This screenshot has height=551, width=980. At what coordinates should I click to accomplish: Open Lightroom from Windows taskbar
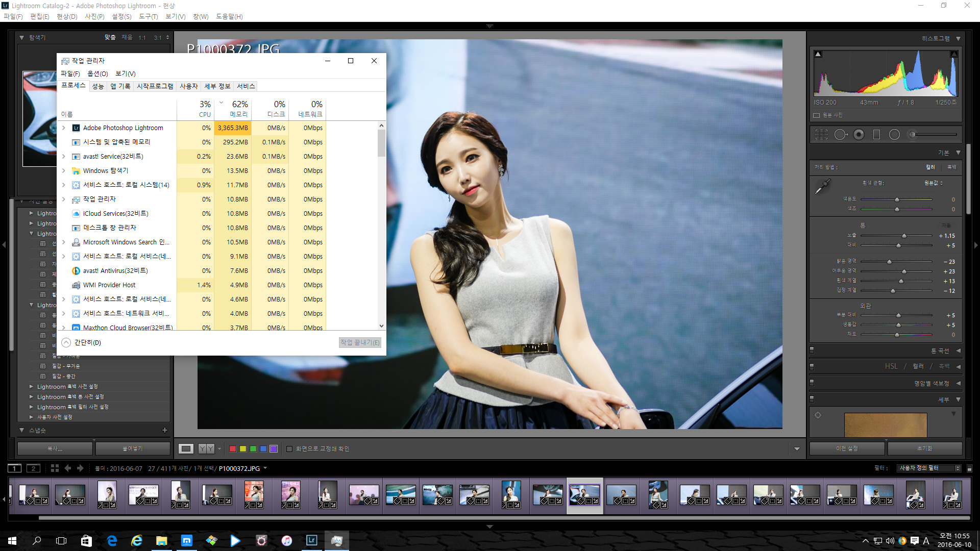[x=311, y=540]
